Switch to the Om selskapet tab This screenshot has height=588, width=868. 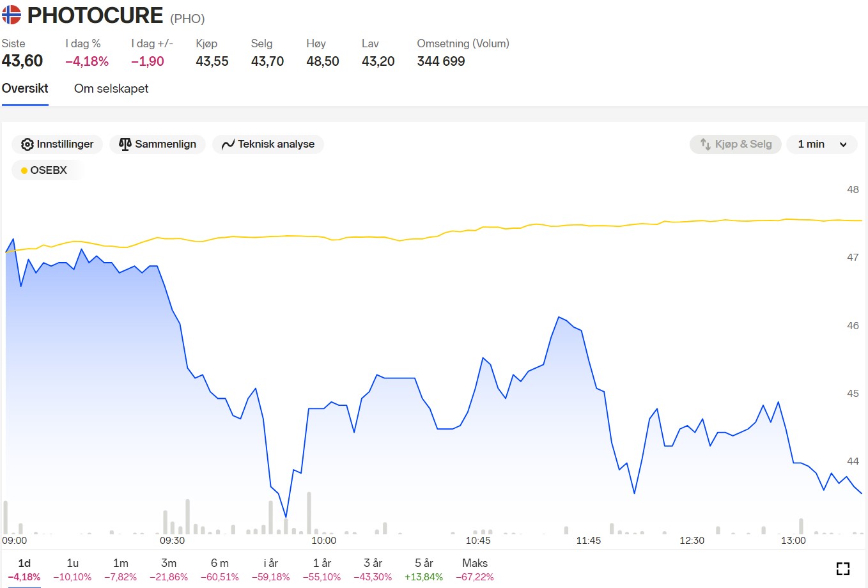(x=111, y=88)
